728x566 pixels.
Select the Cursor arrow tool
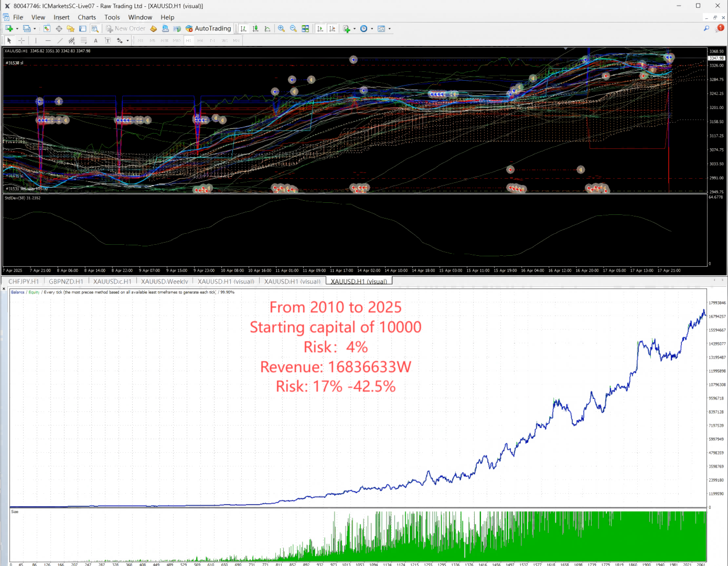pos(9,40)
